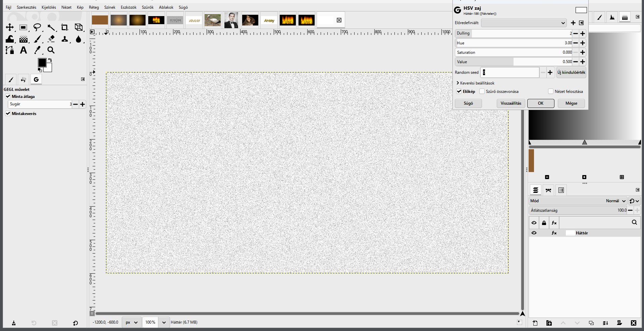The image size is (644, 331).
Task: Open the Előredefiniált presets dropdown
Action: pyautogui.click(x=524, y=23)
